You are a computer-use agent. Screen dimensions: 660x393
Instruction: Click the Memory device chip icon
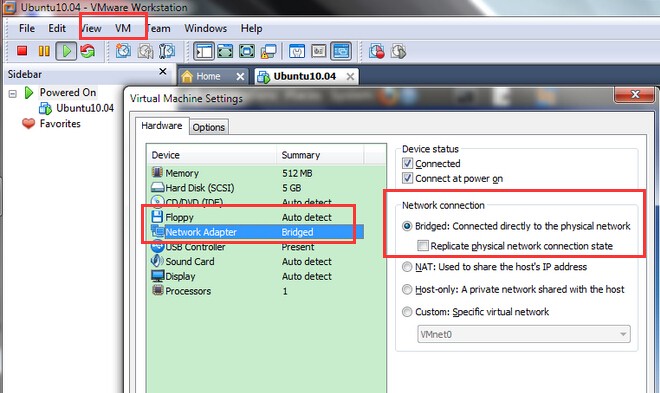157,173
